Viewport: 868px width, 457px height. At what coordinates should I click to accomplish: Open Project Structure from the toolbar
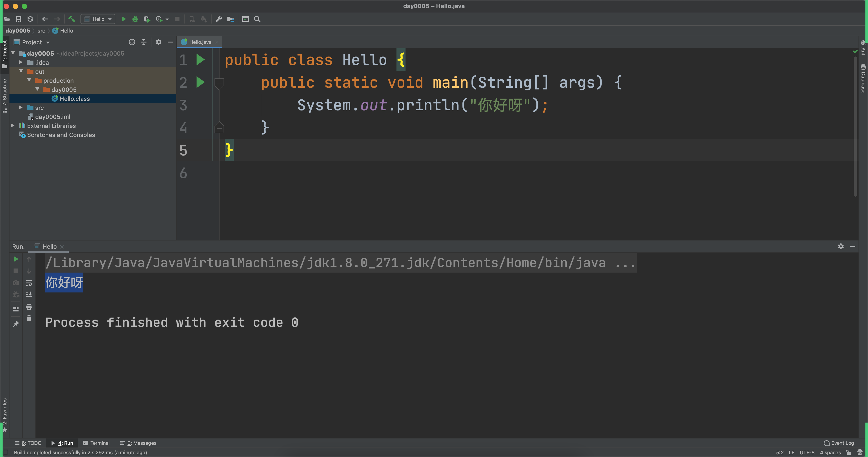(231, 19)
